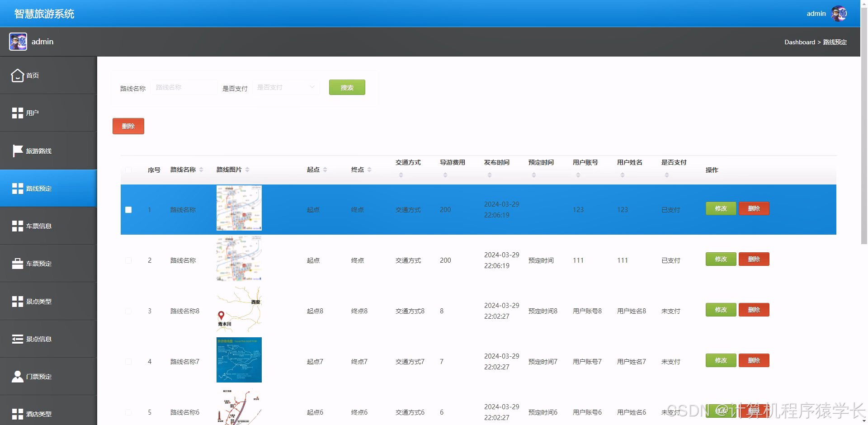Sort by 导游费用 column arrows
This screenshot has height=425, width=868.
tap(445, 175)
